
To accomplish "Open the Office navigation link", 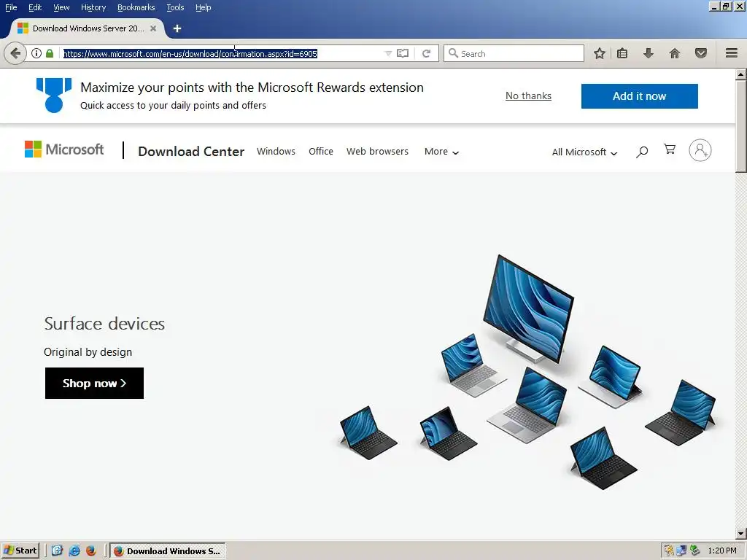I will (x=321, y=152).
